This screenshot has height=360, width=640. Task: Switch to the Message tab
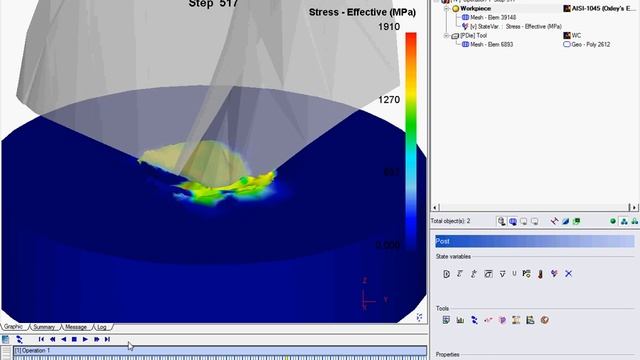76,327
